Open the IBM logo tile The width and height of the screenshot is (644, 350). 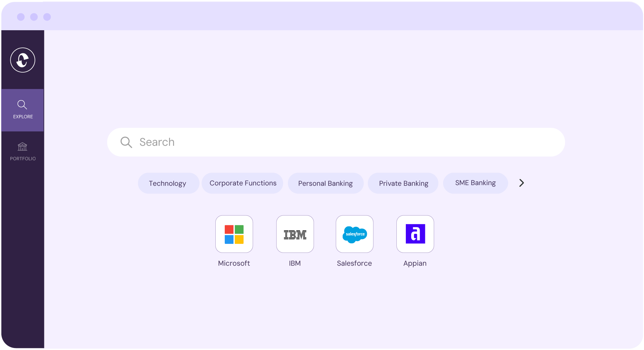295,234
